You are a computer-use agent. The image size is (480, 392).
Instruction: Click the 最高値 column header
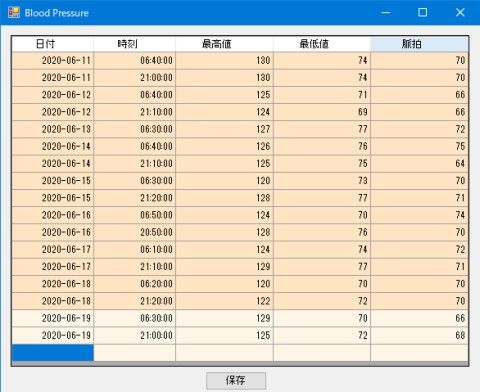point(224,44)
